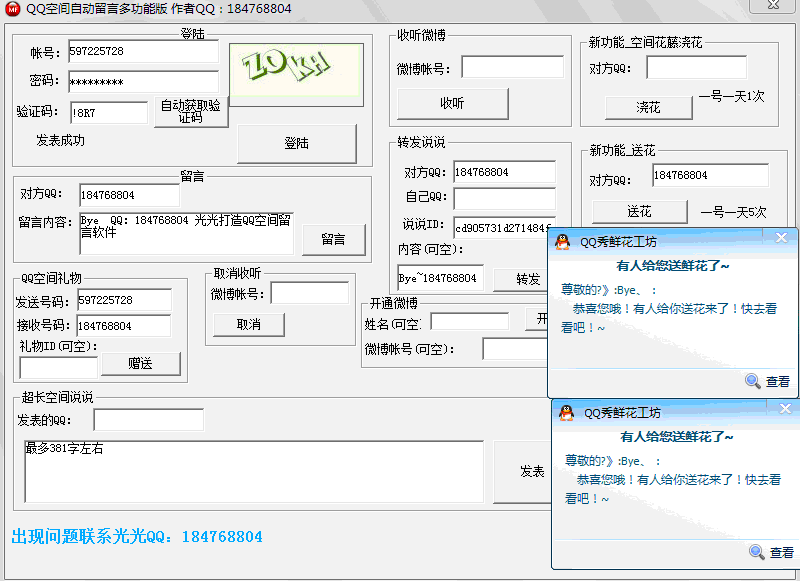Click the app icon in the title bar
Image resolution: width=800 pixels, height=581 pixels.
12,9
